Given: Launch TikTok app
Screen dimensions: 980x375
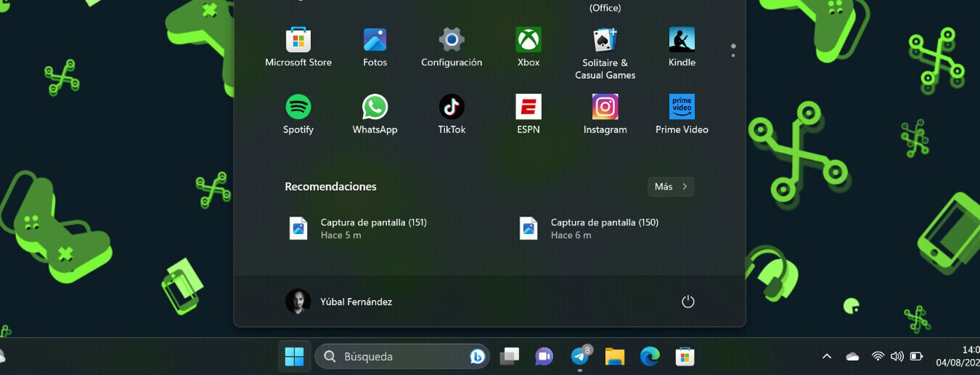Looking at the screenshot, I should pos(452,115).
